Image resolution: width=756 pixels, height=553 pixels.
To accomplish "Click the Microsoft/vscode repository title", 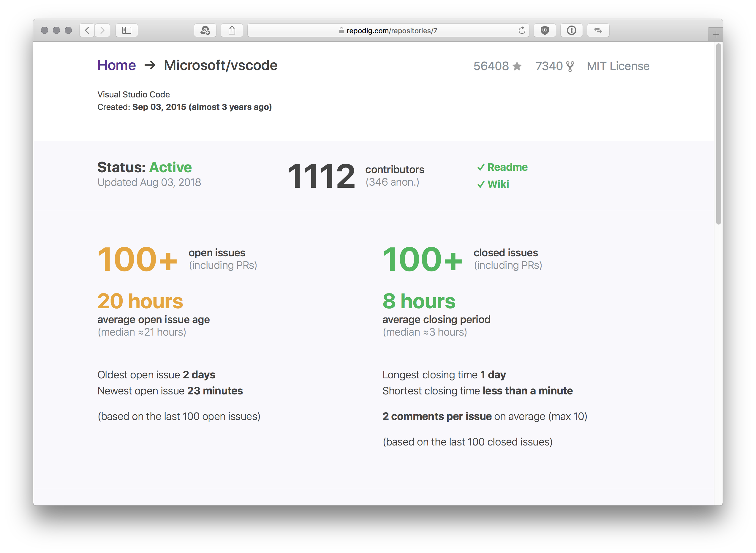I will (221, 65).
